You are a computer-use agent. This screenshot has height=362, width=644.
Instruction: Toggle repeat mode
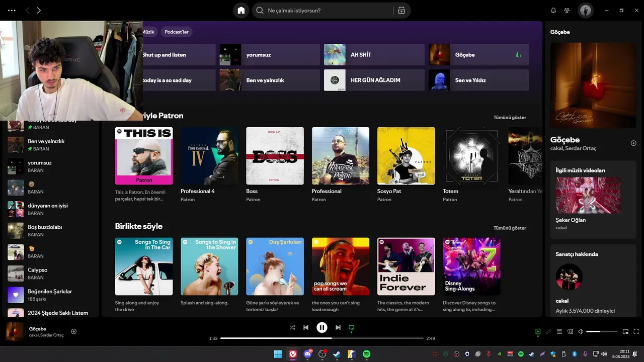click(x=352, y=328)
